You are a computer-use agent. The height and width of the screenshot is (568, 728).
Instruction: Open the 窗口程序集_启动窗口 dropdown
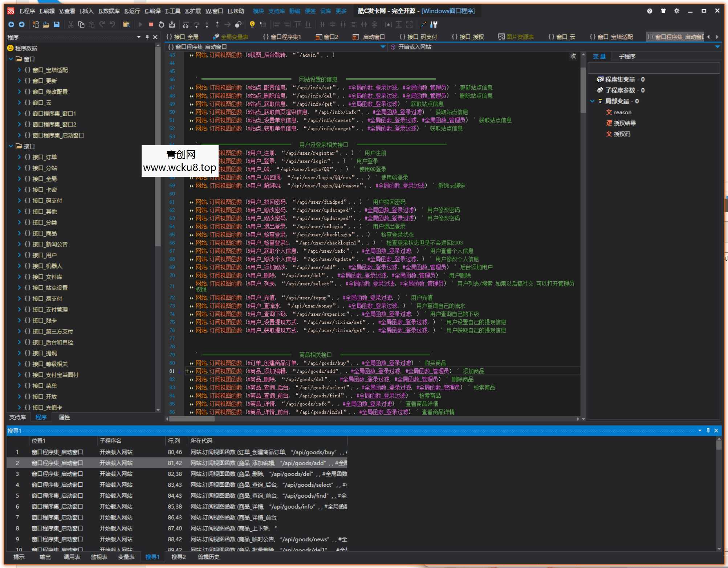(383, 47)
